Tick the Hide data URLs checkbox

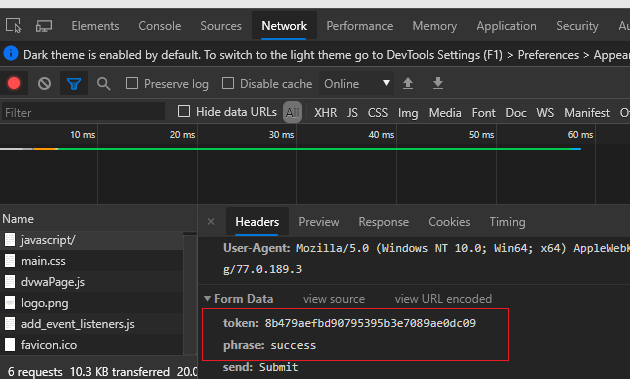coord(184,111)
